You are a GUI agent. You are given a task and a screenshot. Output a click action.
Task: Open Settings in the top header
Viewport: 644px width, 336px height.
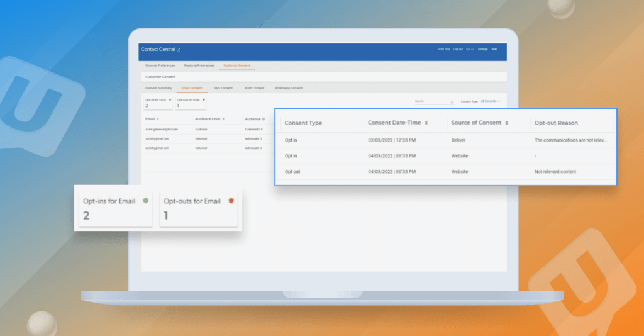(x=482, y=49)
